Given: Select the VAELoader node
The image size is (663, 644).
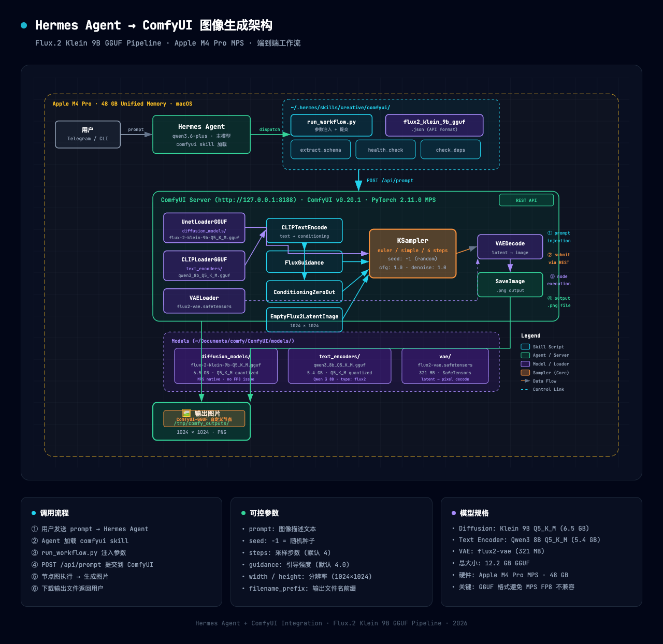Looking at the screenshot, I should click(204, 301).
